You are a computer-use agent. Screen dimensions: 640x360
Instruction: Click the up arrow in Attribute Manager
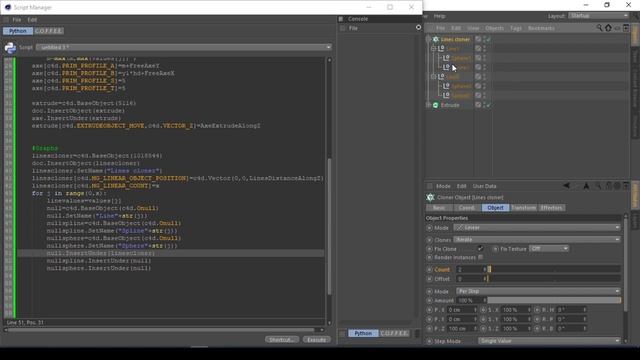click(x=586, y=186)
